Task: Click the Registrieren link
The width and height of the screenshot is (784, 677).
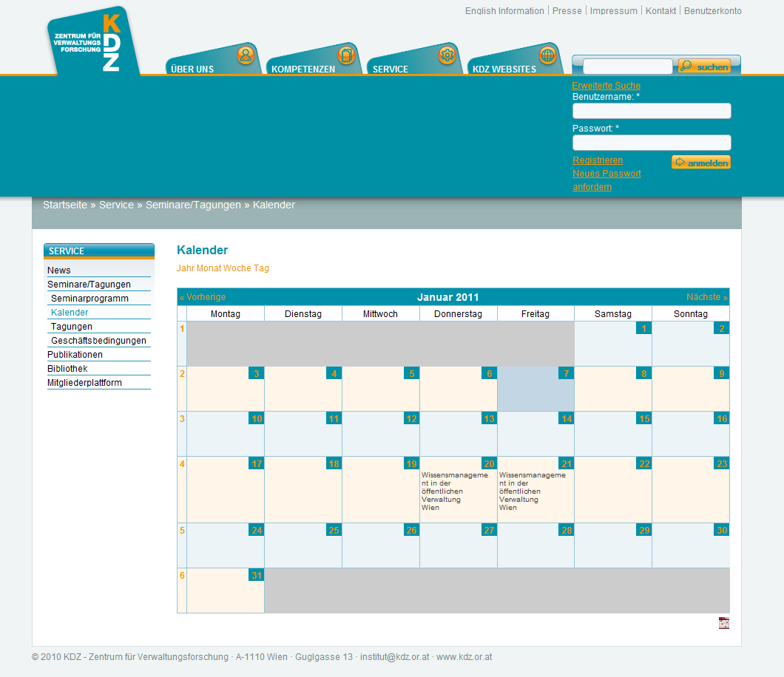Action: tap(598, 160)
